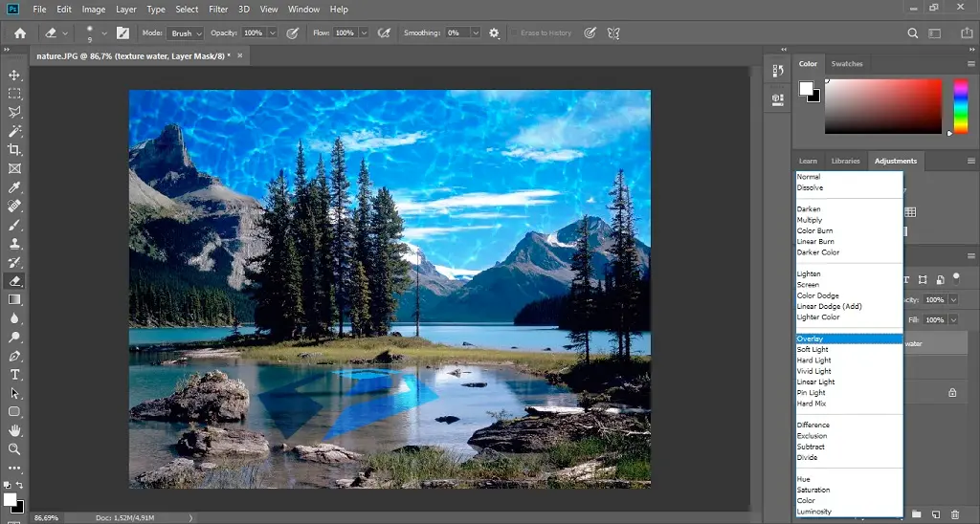Toggle symmetry paint butterfly options
The width and height of the screenshot is (980, 524).
tap(613, 33)
